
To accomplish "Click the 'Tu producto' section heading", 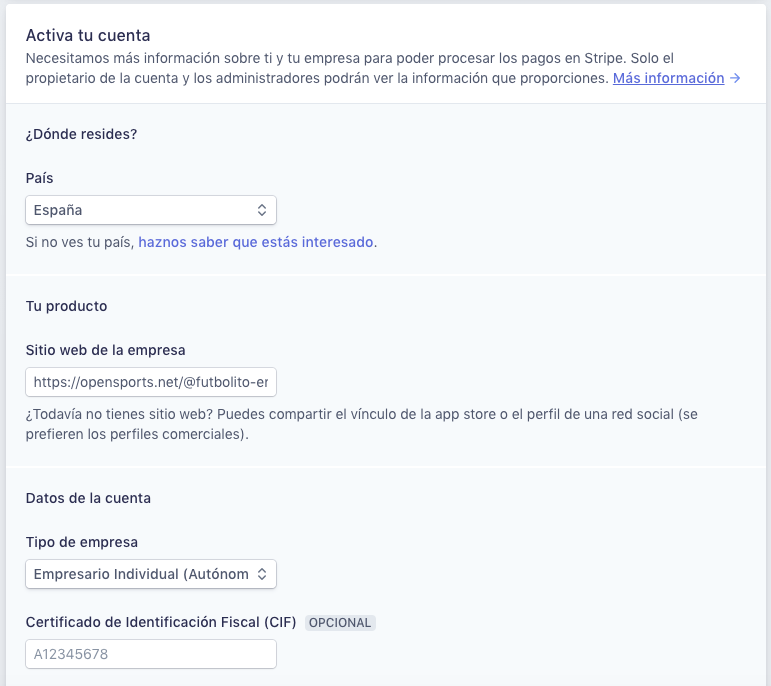I will click(x=66, y=306).
